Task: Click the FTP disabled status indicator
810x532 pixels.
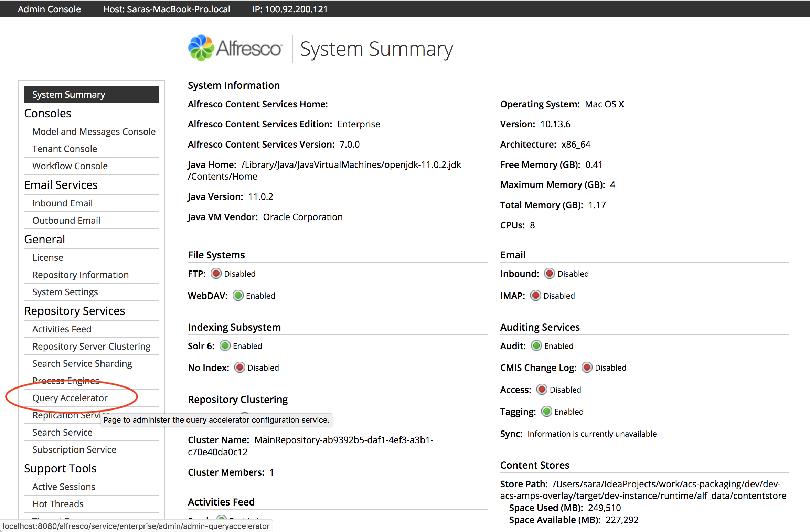Action: (216, 273)
